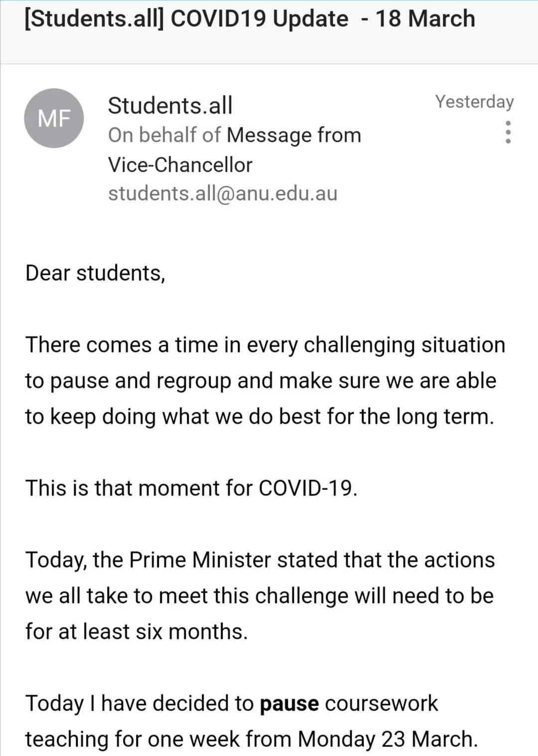The height and width of the screenshot is (756, 538).
Task: Tap the 'There comes a time' paragraph
Action: coord(265,380)
